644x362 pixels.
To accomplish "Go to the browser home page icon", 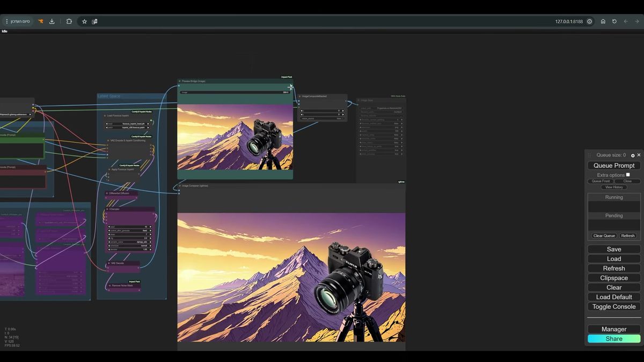I will 603,21.
